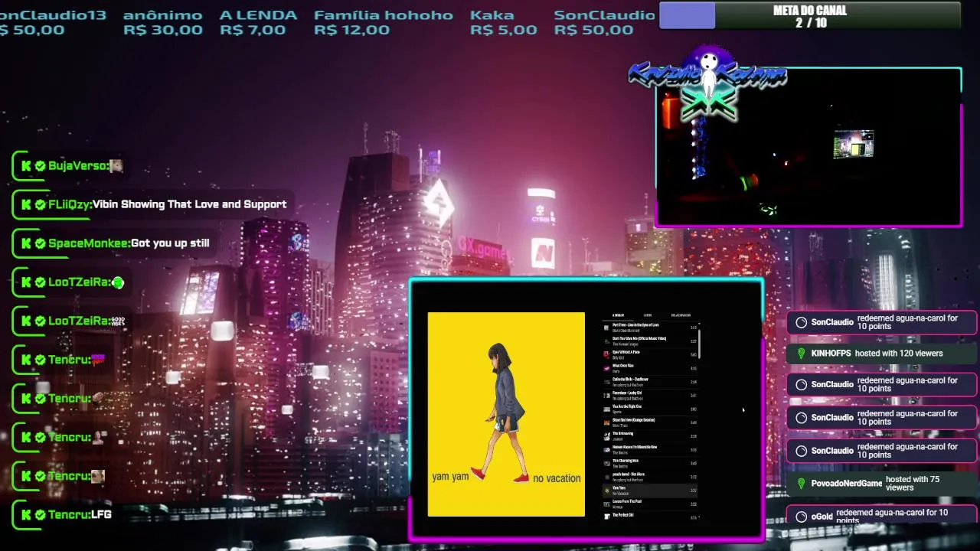980x551 pixels.
Task: Click the verified check next to SpaceMonkee
Action: coord(41,243)
